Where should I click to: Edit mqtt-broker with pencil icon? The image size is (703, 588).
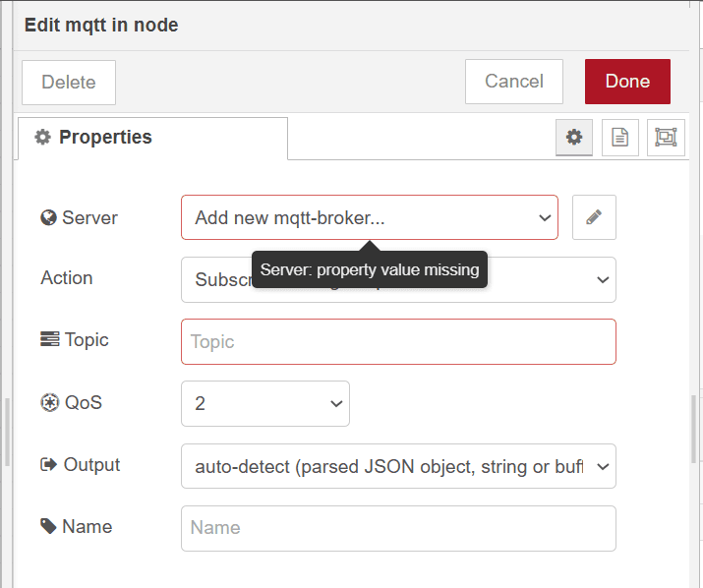(x=594, y=217)
